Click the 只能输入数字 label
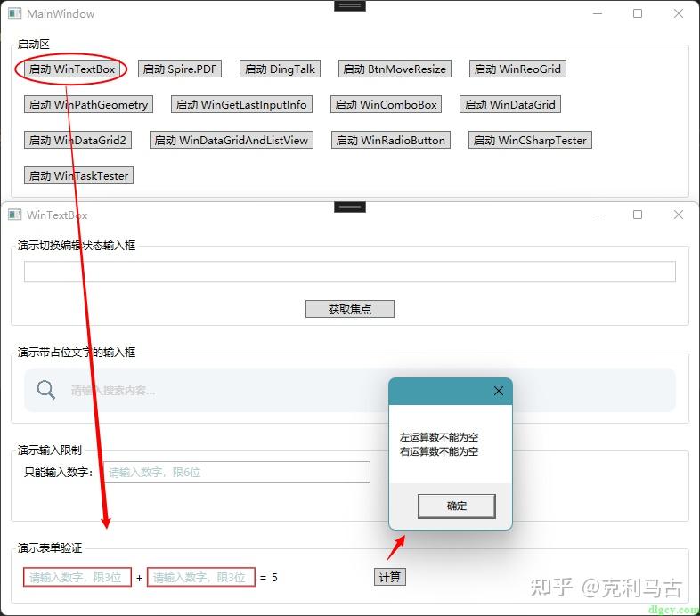Viewport: 700px width, 616px height. coord(58,473)
